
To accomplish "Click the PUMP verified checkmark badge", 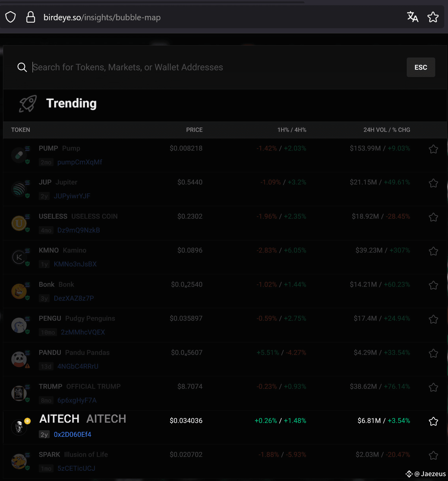I will click(x=27, y=162).
